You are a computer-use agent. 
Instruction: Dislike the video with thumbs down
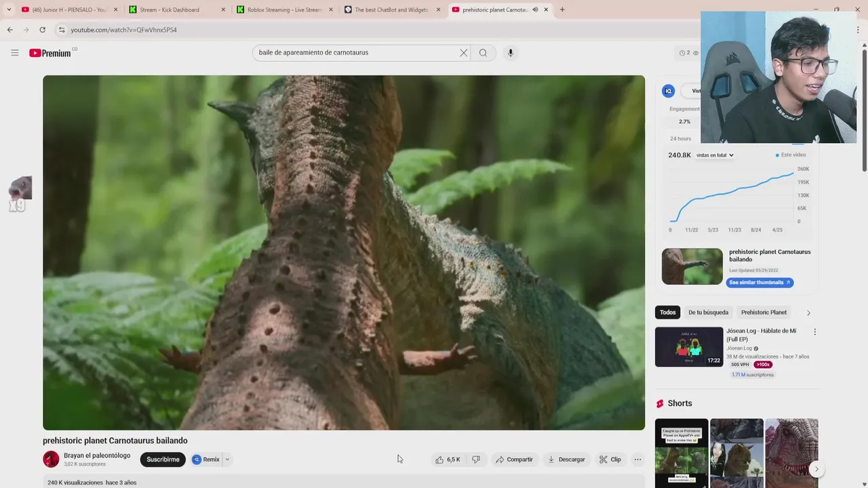[476, 460]
